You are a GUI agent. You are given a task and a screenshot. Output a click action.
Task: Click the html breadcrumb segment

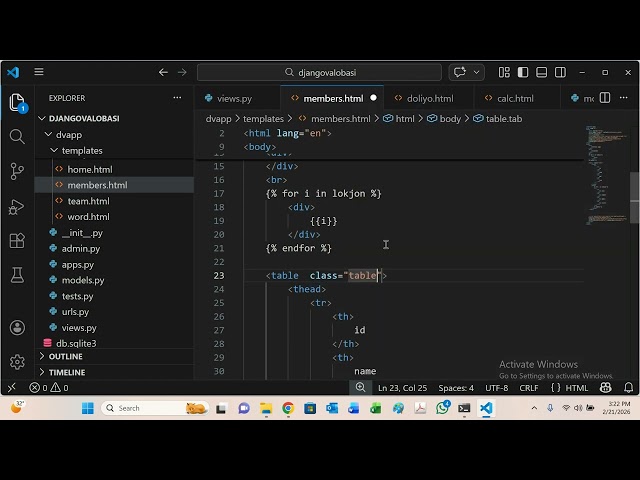point(399,119)
